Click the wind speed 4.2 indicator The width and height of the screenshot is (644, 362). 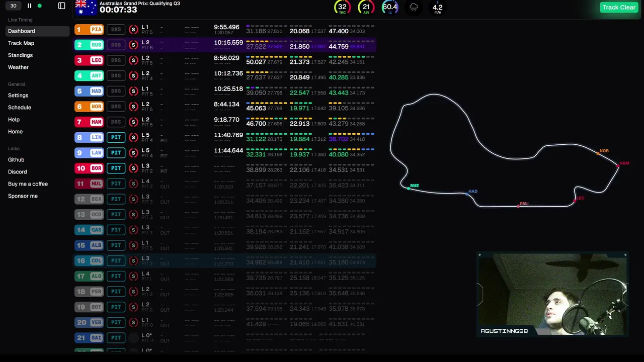pyautogui.click(x=438, y=8)
